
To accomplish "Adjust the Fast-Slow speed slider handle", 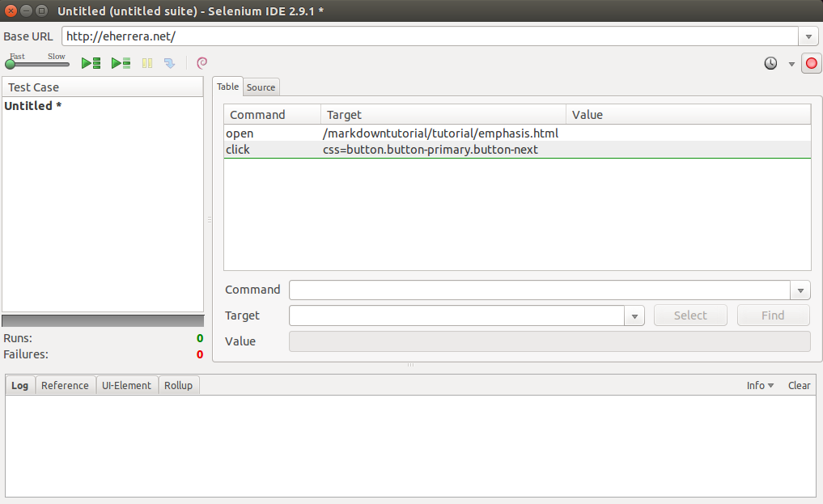I will click(10, 65).
